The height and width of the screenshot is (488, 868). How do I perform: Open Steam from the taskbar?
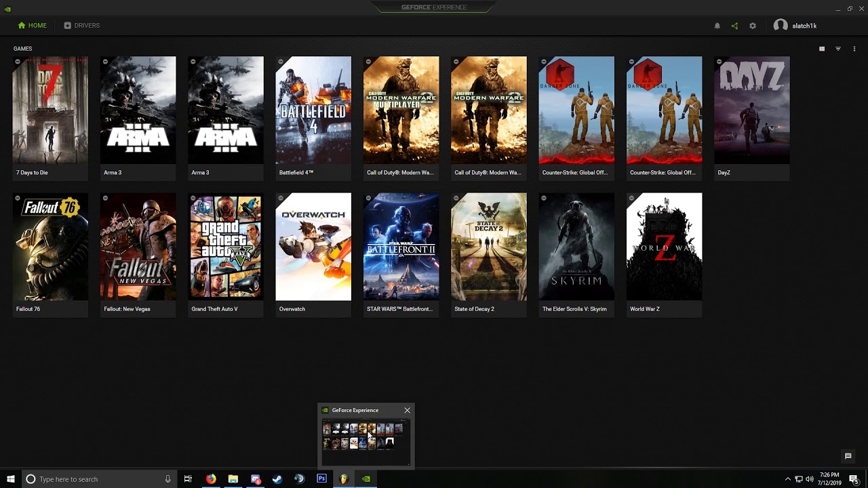point(277,479)
